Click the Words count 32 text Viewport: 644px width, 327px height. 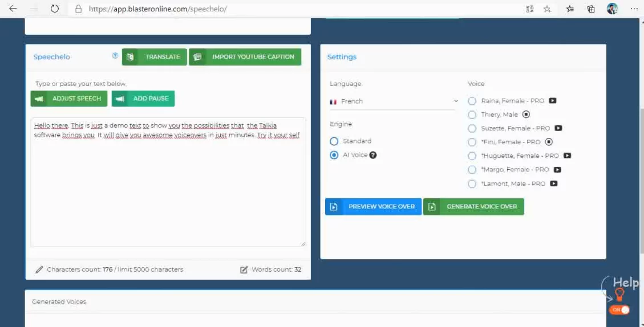[x=277, y=269]
